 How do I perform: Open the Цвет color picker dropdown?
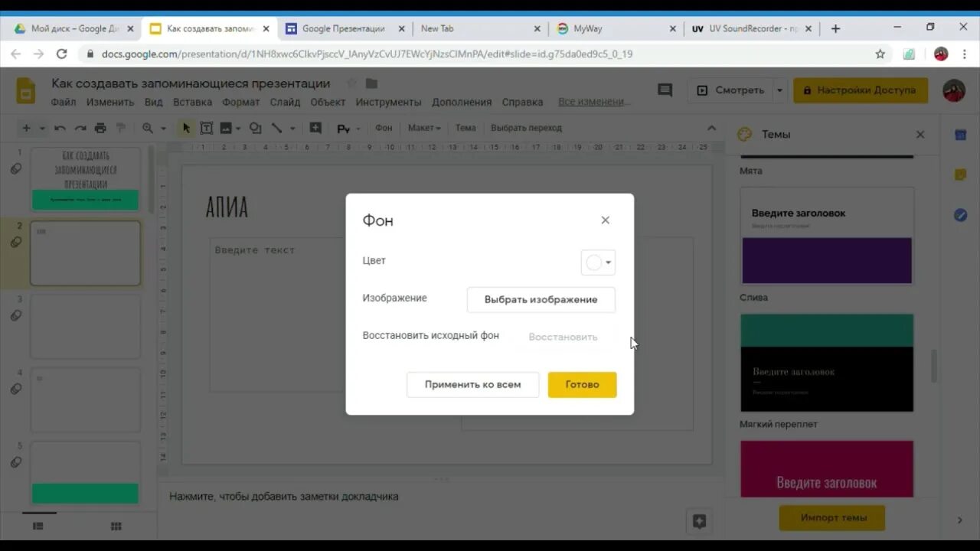[598, 262]
